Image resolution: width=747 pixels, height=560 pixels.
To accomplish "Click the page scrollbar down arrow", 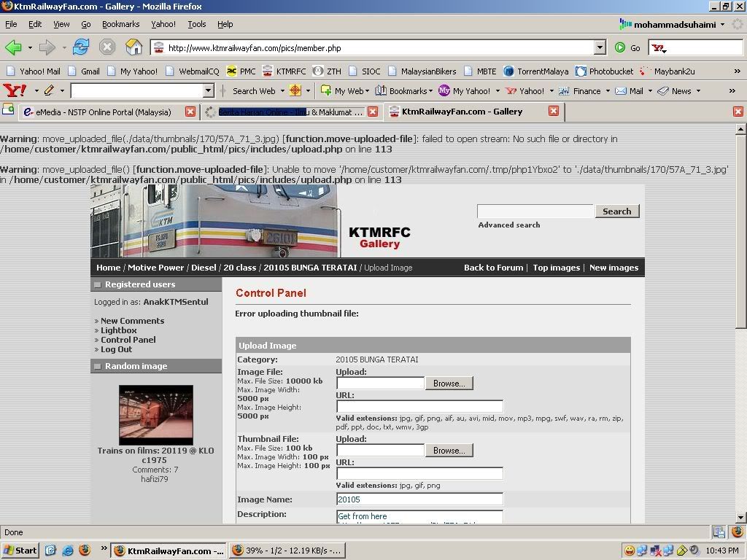I will pyautogui.click(x=741, y=517).
